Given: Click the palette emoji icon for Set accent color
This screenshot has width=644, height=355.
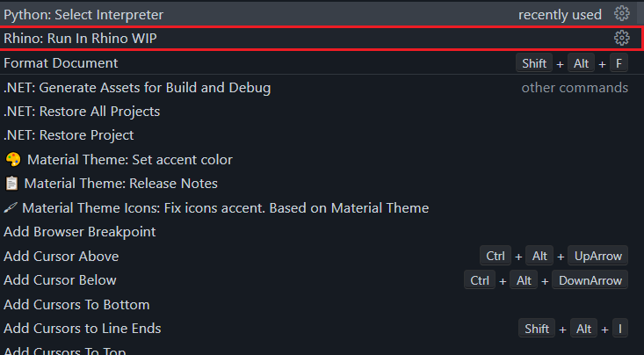Looking at the screenshot, I should pyautogui.click(x=12, y=160).
